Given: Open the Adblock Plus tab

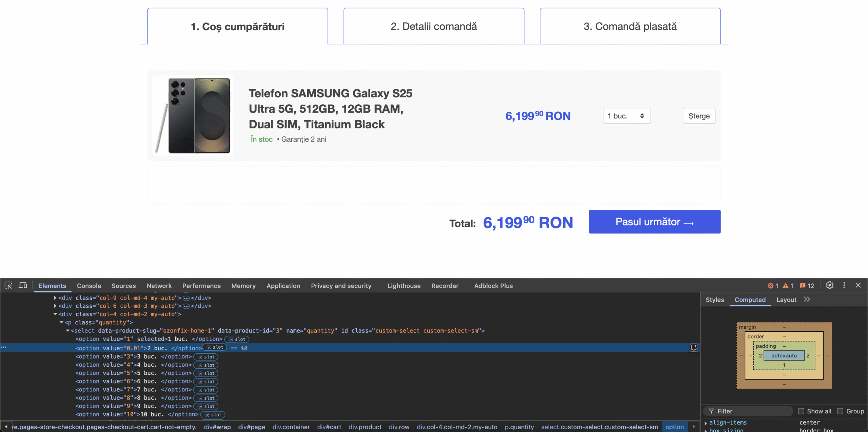Looking at the screenshot, I should tap(493, 286).
